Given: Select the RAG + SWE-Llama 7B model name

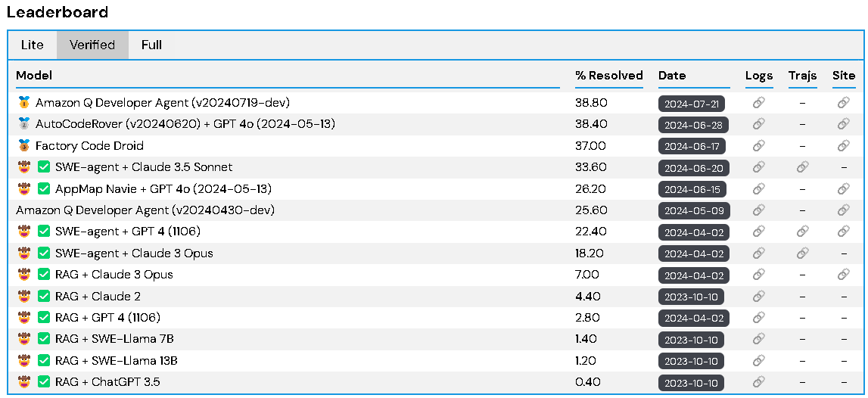Looking at the screenshot, I should click(x=114, y=339).
